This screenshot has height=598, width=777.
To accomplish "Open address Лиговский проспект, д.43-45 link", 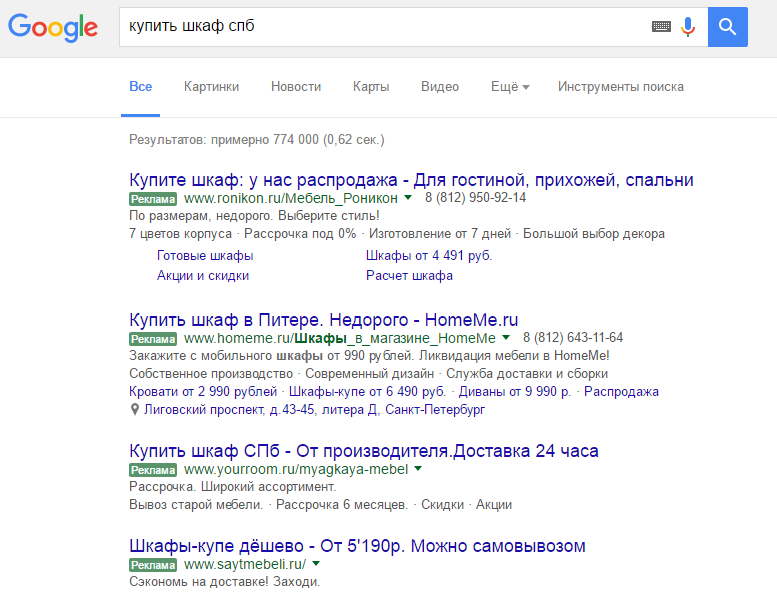I will pyautogui.click(x=315, y=410).
